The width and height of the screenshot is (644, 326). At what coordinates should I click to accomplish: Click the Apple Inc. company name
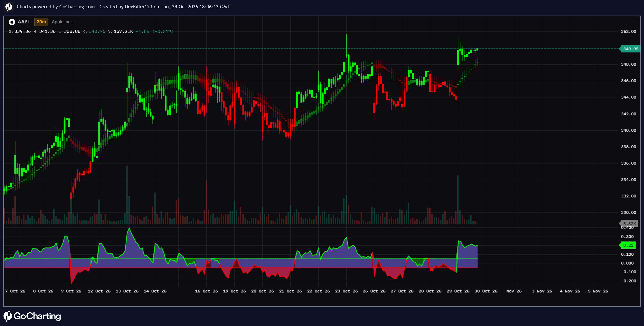click(62, 22)
